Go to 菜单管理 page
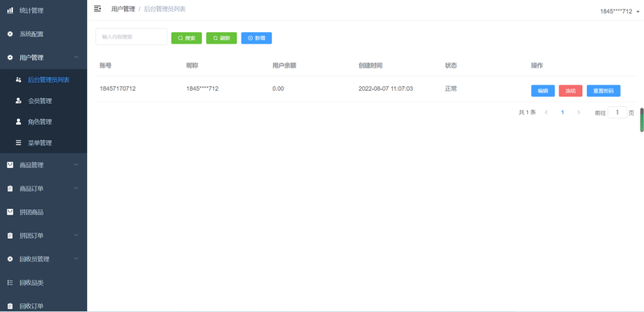644x312 pixels. tap(43, 143)
